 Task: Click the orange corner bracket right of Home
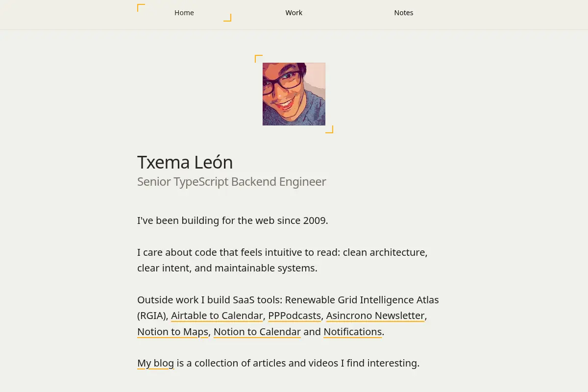227,18
